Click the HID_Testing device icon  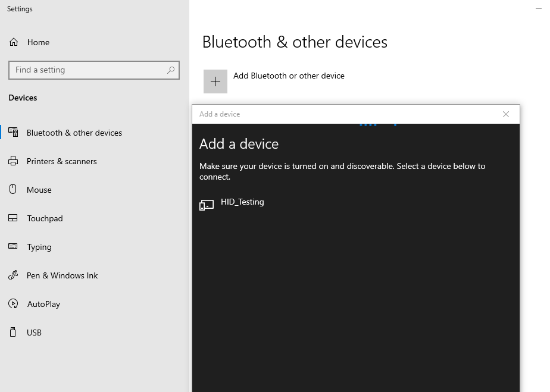[x=207, y=205]
